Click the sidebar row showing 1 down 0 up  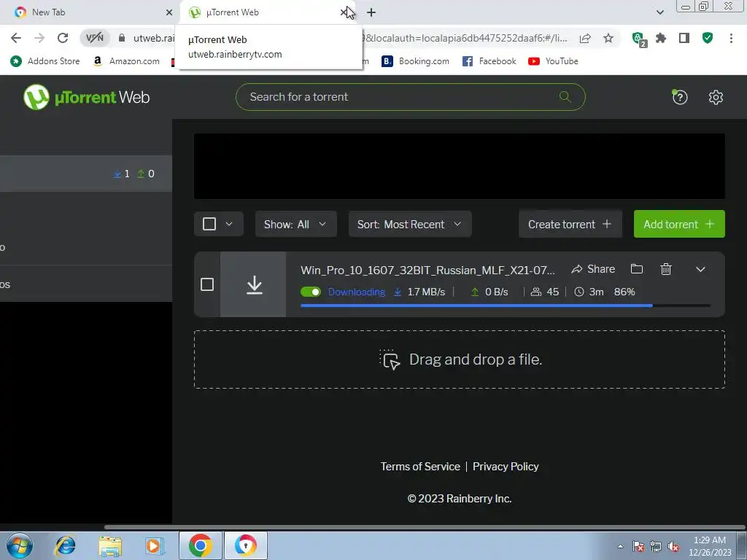pyautogui.click(x=86, y=174)
